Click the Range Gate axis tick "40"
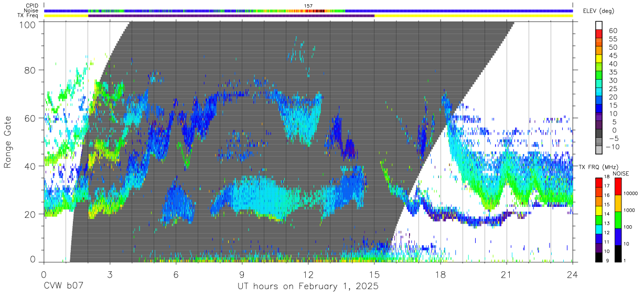 (30, 166)
